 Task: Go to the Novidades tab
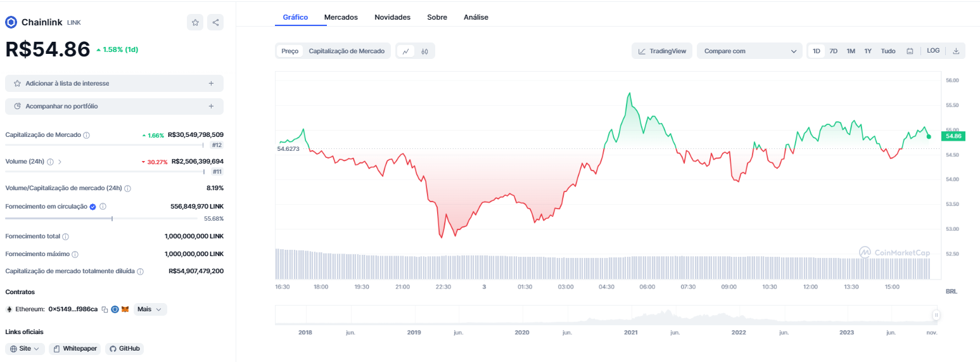point(392,17)
